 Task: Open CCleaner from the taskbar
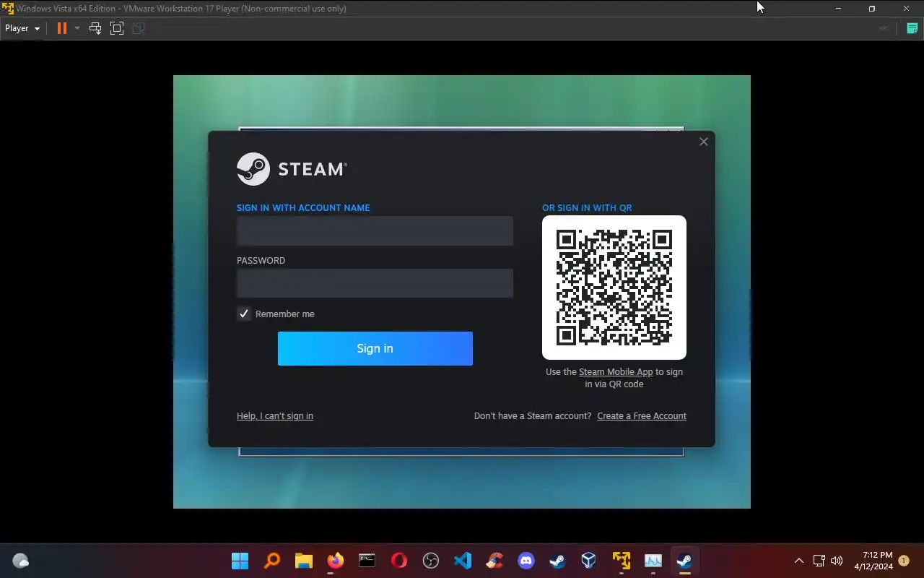[494, 561]
